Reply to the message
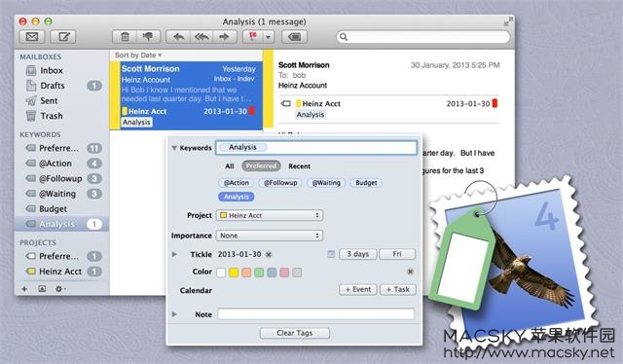Screen dimensions: 623x364 tap(178, 37)
